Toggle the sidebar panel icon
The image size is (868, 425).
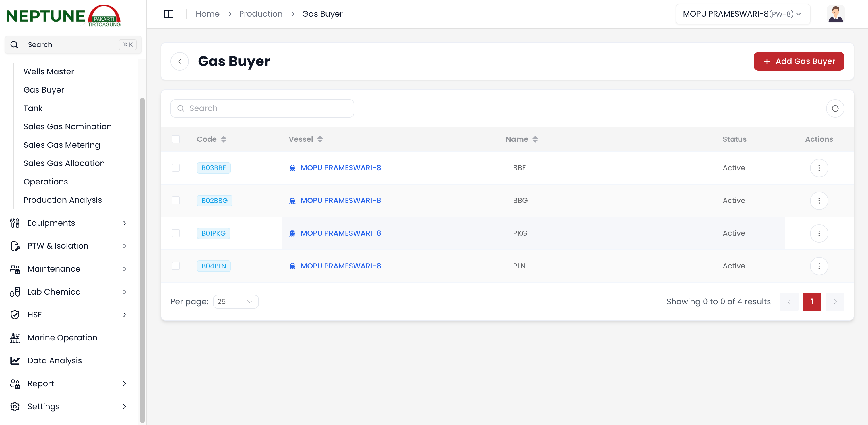tap(168, 14)
